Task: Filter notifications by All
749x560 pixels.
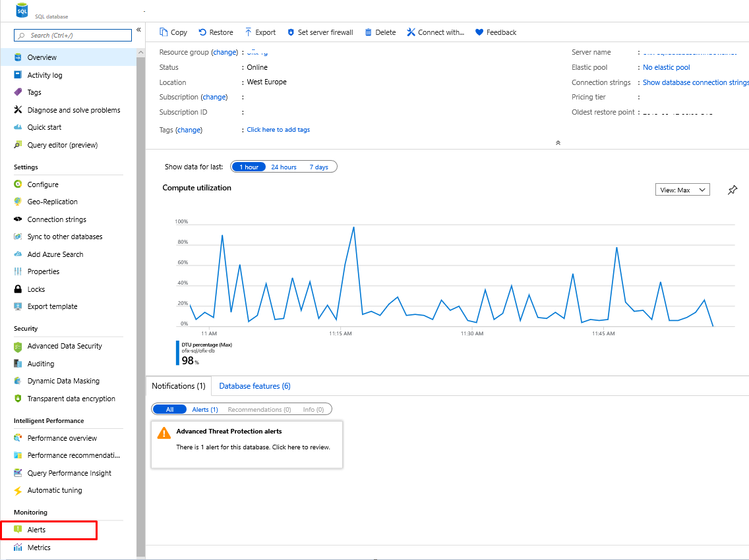Action: [x=169, y=409]
